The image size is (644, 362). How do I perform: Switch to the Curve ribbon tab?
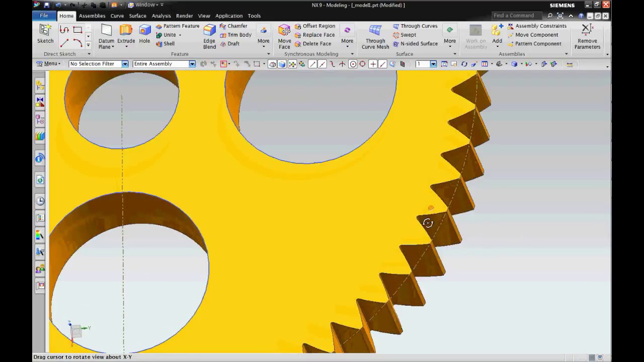pyautogui.click(x=117, y=16)
